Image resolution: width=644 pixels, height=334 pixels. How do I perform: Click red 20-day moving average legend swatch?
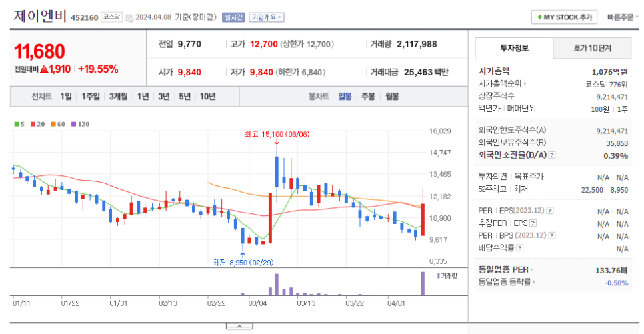point(33,124)
